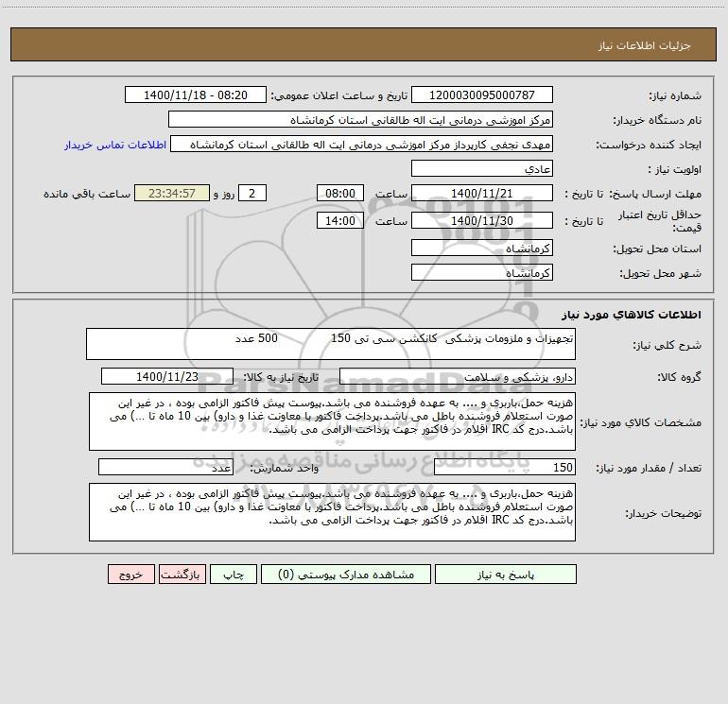Open مشاهده مدارک پیوستی (0) button
The width and height of the screenshot is (728, 704).
(x=346, y=574)
